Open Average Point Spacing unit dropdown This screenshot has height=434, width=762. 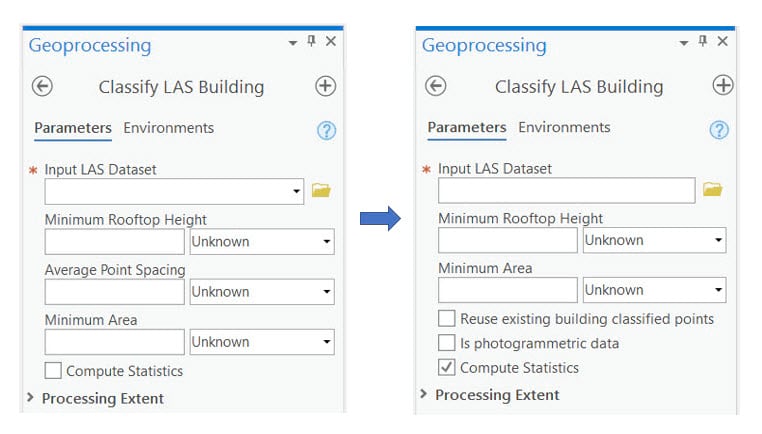pyautogui.click(x=262, y=292)
